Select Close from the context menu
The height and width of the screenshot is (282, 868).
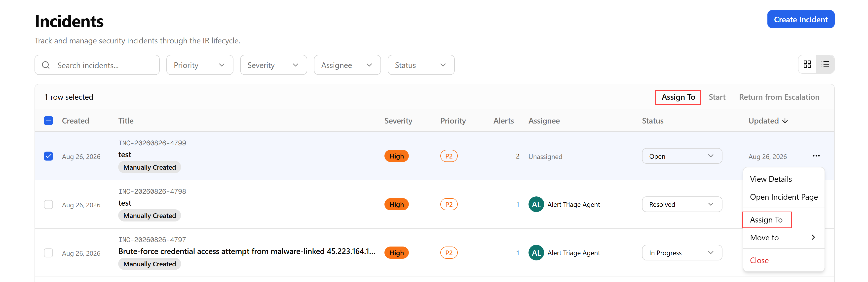point(759,260)
